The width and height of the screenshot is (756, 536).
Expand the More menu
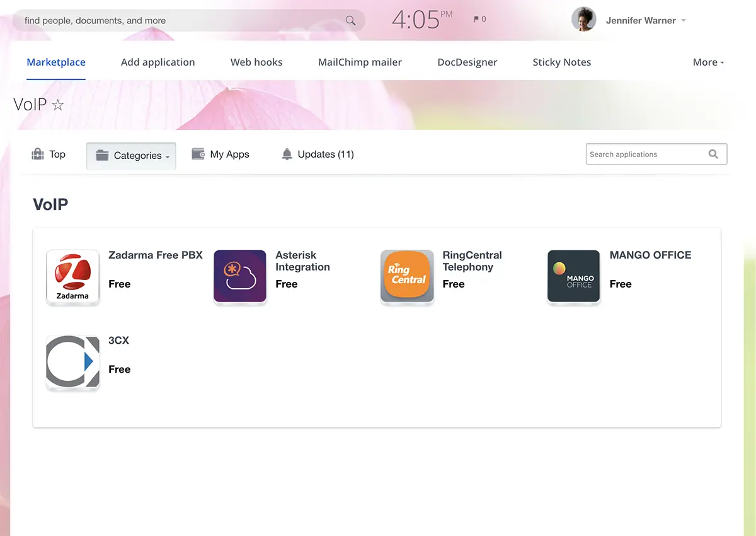point(708,62)
